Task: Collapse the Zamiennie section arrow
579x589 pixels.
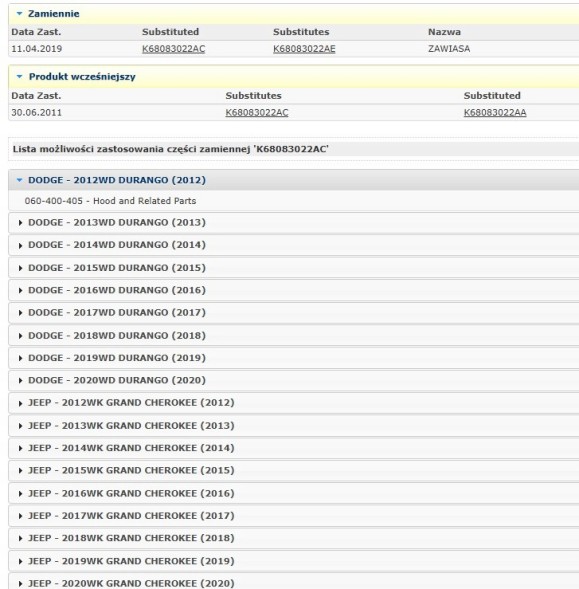Action: coord(20,14)
